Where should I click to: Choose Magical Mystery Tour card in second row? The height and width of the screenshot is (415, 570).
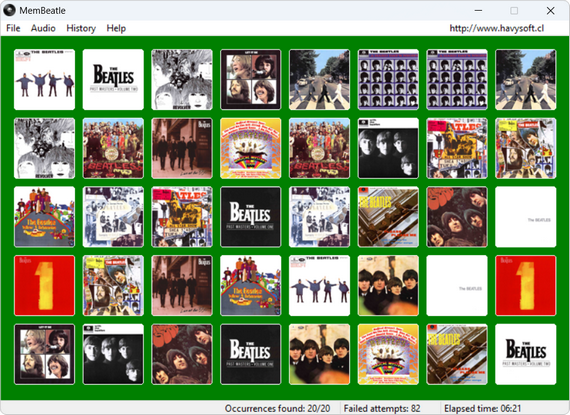pyautogui.click(x=251, y=148)
